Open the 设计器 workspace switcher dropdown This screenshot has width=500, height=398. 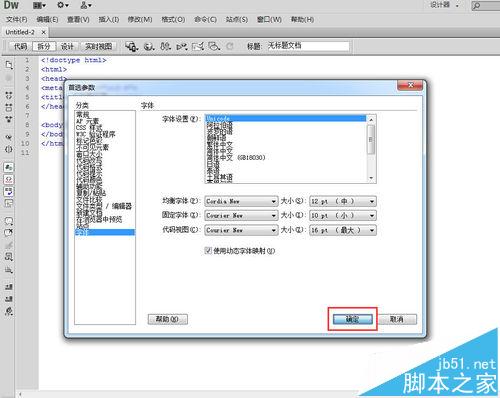click(445, 5)
